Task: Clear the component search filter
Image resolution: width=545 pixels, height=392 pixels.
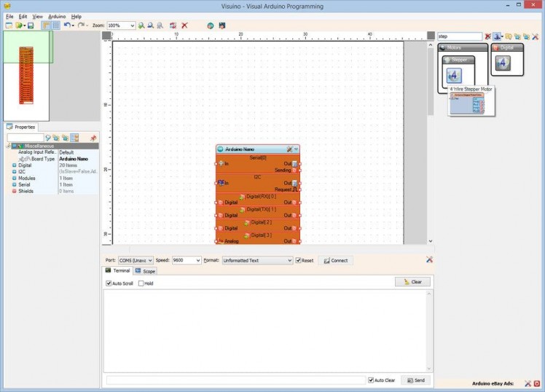Action: [x=488, y=36]
